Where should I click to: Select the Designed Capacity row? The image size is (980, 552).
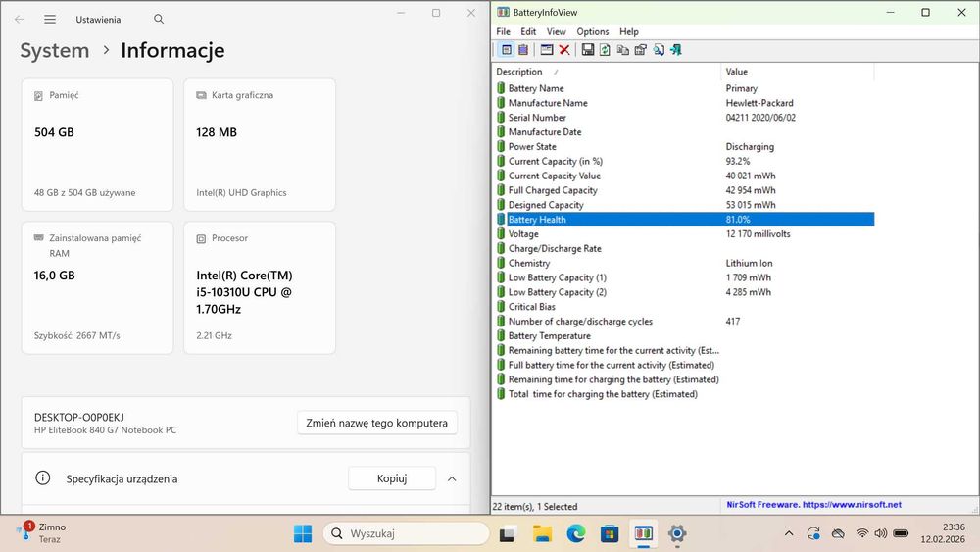[685, 205]
